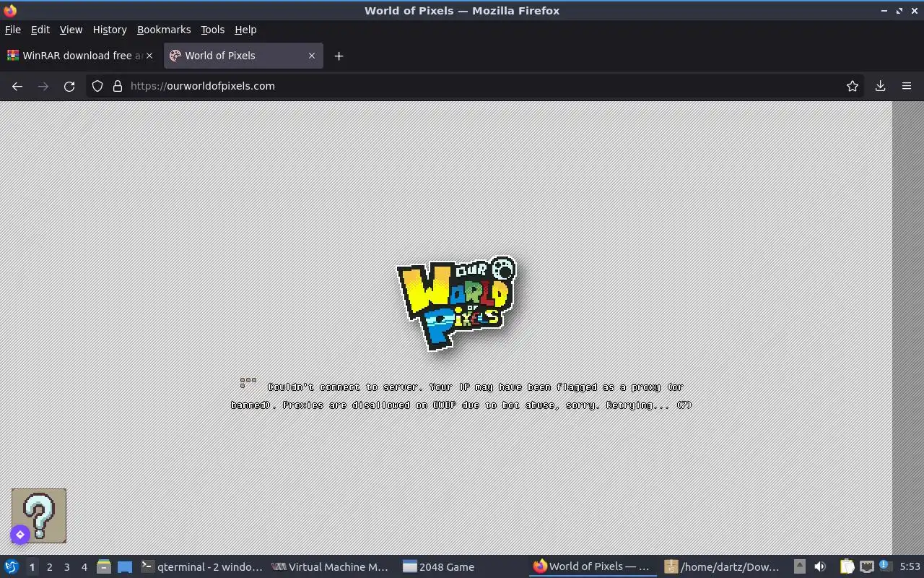Click the Our World of Pixels logo
The height and width of the screenshot is (578, 924).
click(457, 303)
